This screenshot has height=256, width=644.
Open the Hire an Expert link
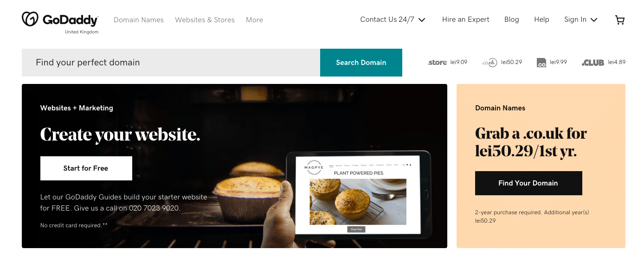click(466, 19)
